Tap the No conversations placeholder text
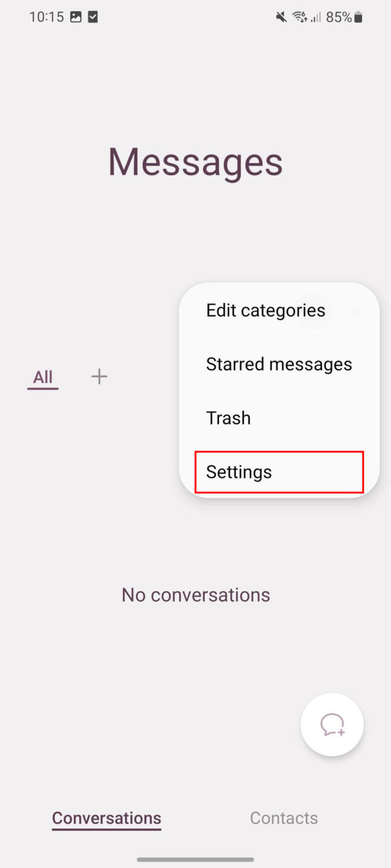The width and height of the screenshot is (391, 868). coord(195,595)
